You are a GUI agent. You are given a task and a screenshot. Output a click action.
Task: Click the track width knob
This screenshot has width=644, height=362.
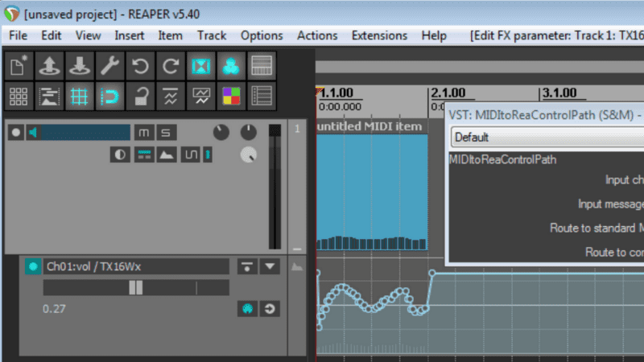click(249, 154)
